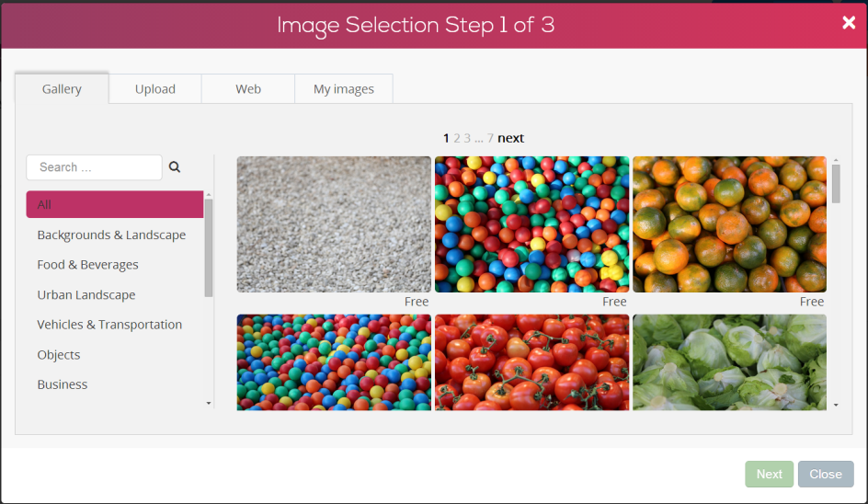Choose Backgrounds & Landscape category

(x=111, y=235)
